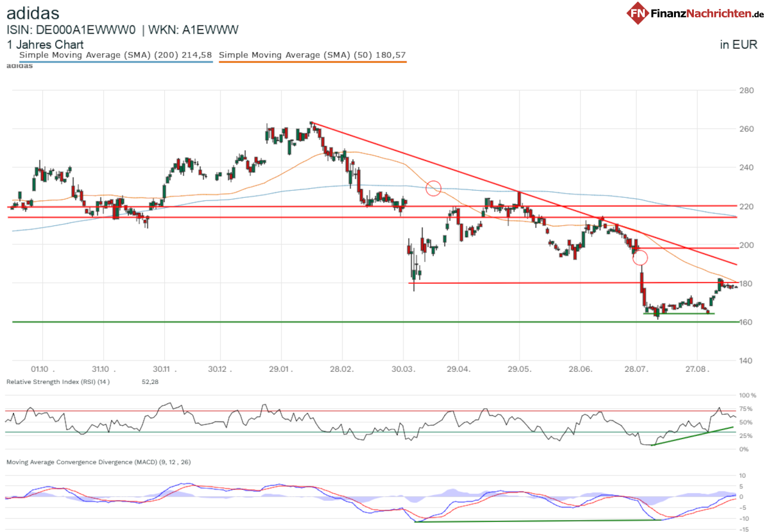Click the 29.05. date axis label
This screenshot has width=765, height=532.
(x=519, y=370)
